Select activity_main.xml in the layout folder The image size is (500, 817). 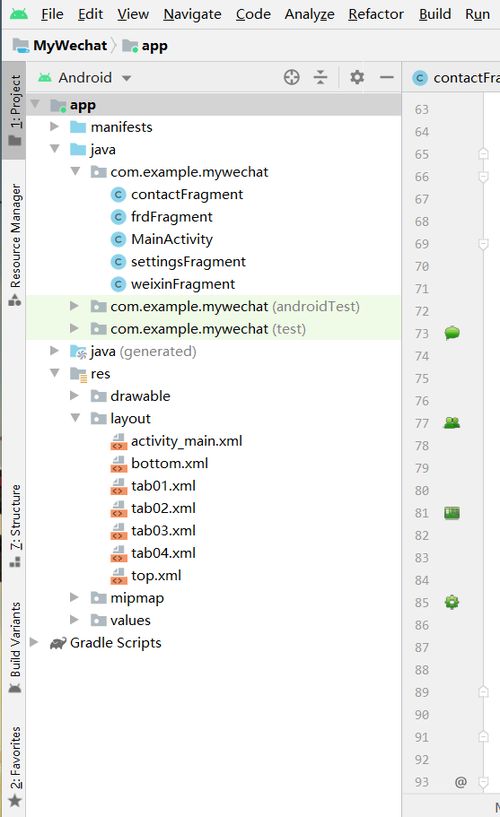tap(186, 441)
